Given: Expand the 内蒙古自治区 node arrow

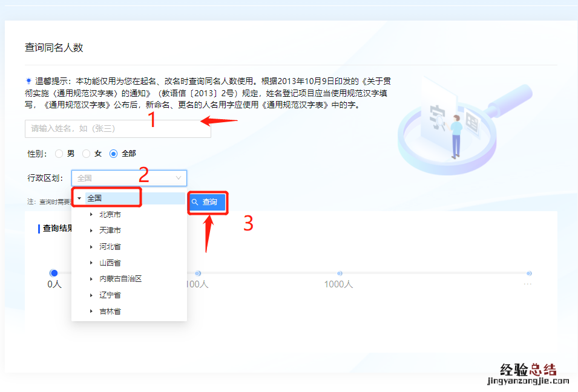Looking at the screenshot, I should click(91, 279).
